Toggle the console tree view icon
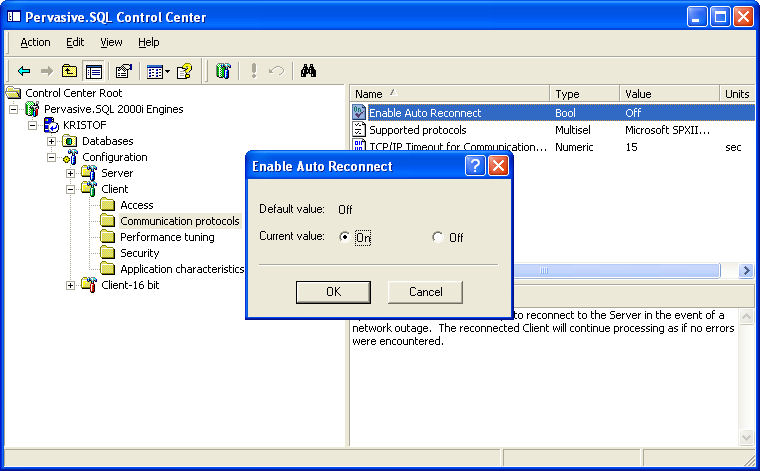 (94, 72)
